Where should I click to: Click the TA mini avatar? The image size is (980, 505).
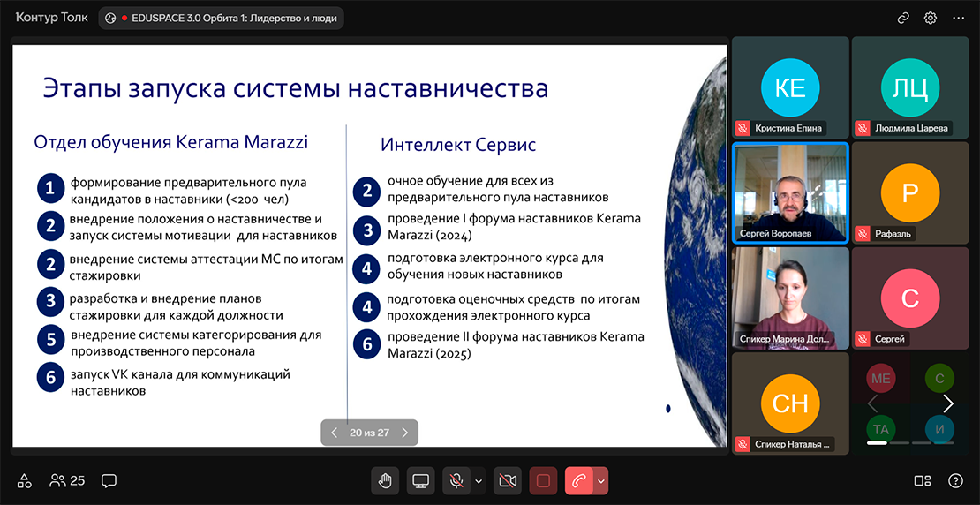click(880, 429)
